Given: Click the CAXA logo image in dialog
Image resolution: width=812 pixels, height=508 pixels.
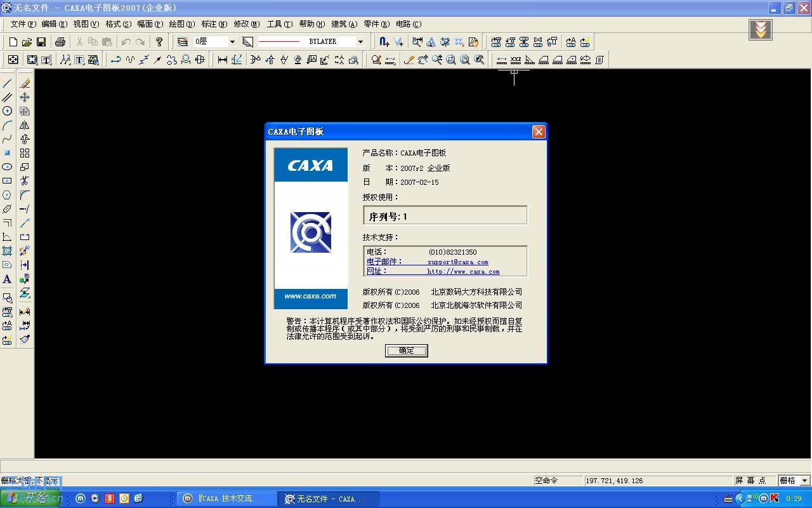Looking at the screenshot, I should coord(311,229).
